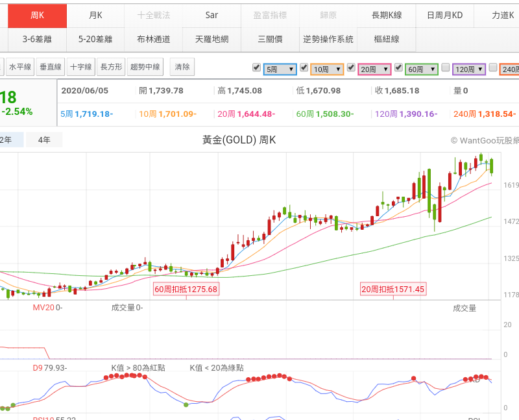Switch to the 月K tab

click(95, 15)
